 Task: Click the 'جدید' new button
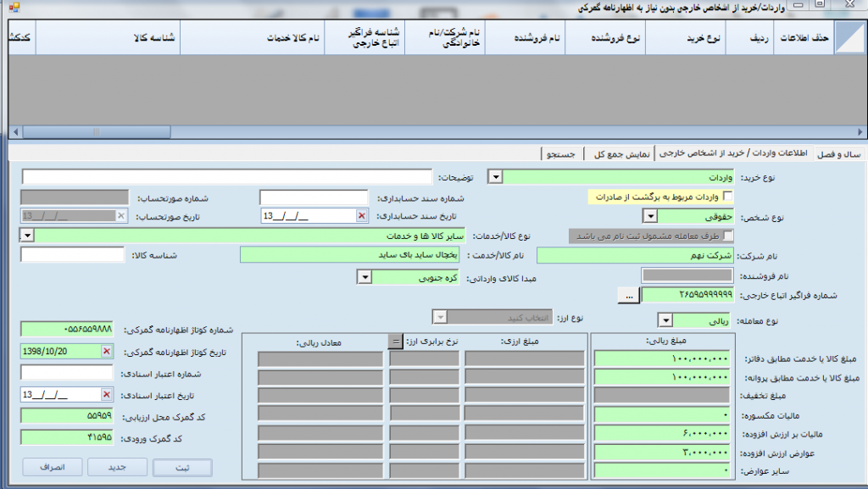point(117,468)
